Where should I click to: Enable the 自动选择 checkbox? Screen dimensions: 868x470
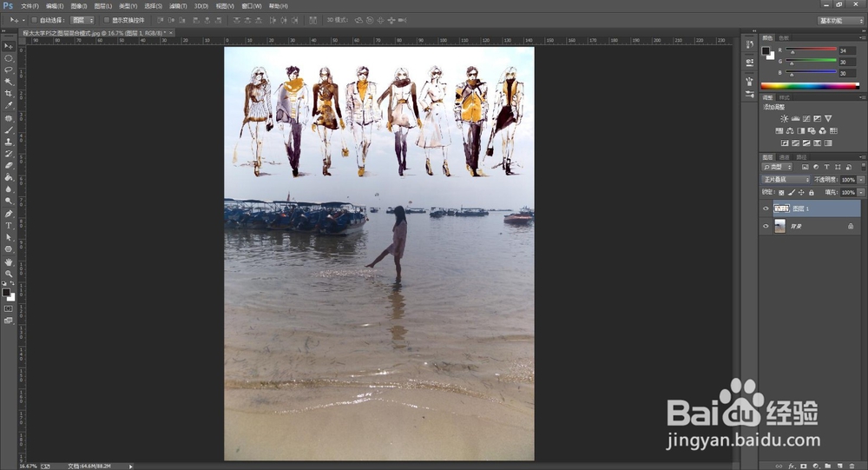pyautogui.click(x=34, y=20)
